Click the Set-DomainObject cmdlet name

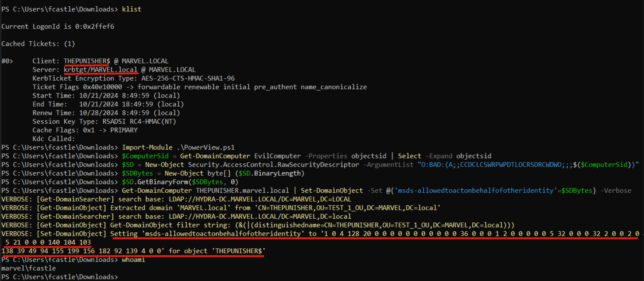pos(332,190)
